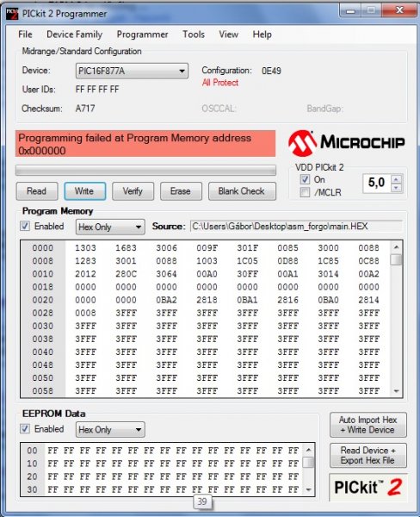
Task: Open EEPROM Data Hex Only dropdown
Action: (110, 430)
